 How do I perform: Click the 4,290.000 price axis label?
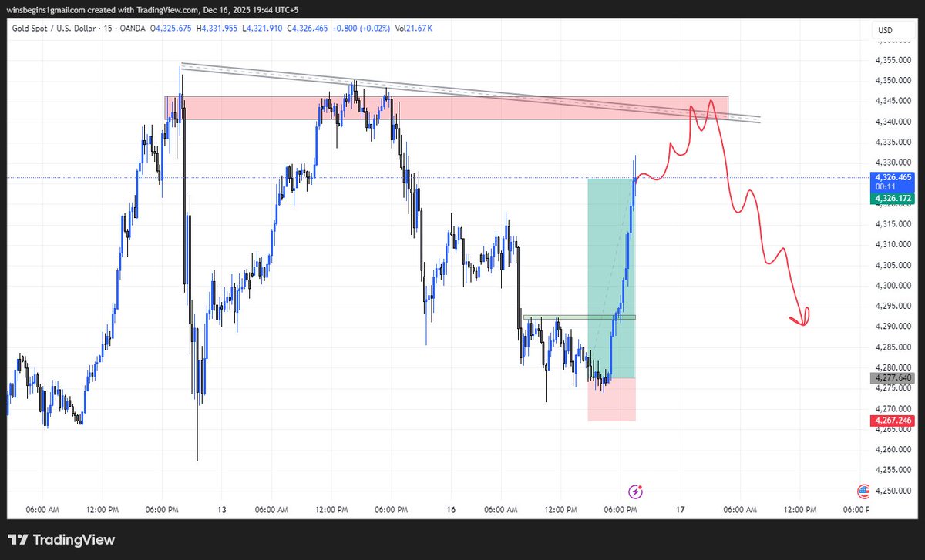(x=894, y=327)
